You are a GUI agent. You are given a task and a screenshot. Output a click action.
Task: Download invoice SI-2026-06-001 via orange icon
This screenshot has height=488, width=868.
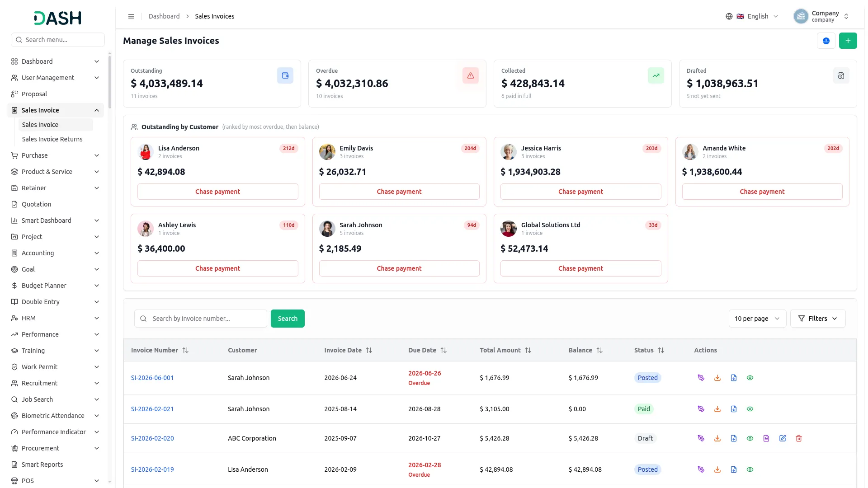(717, 378)
